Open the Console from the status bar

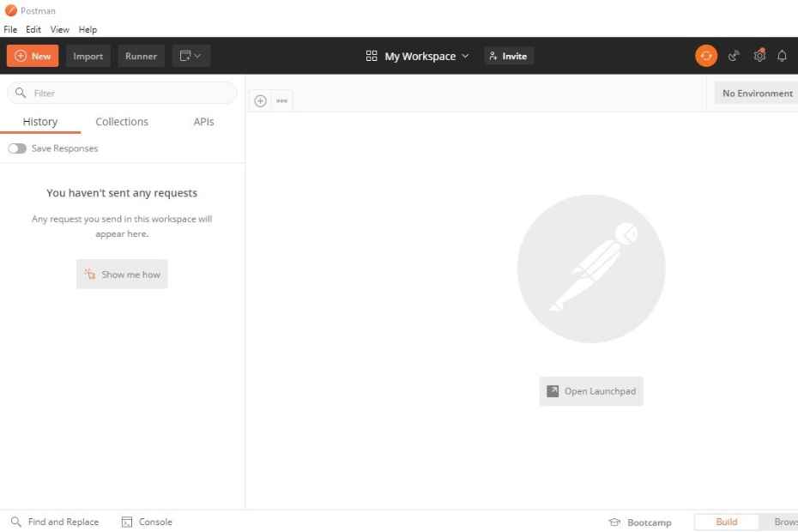(147, 522)
